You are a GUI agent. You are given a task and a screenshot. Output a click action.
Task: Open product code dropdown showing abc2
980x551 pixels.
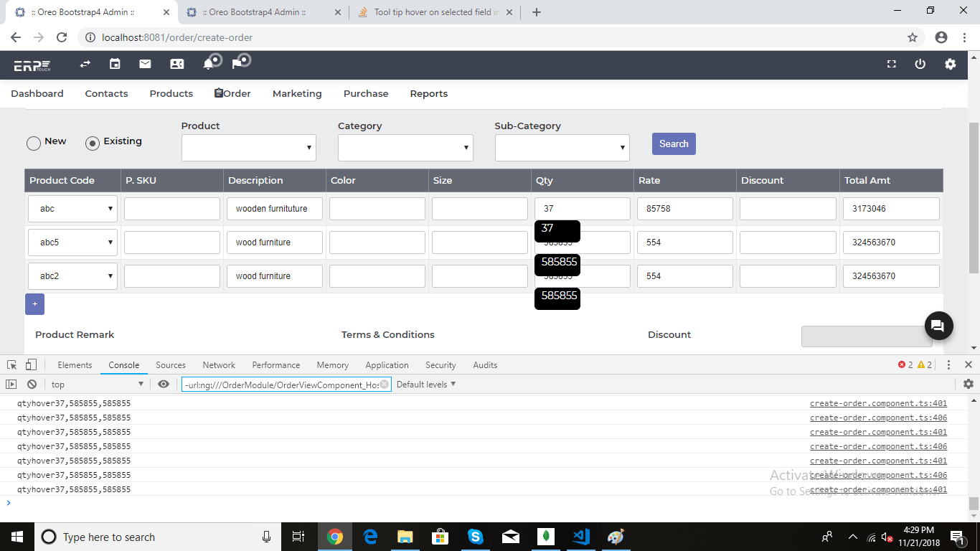(x=72, y=276)
